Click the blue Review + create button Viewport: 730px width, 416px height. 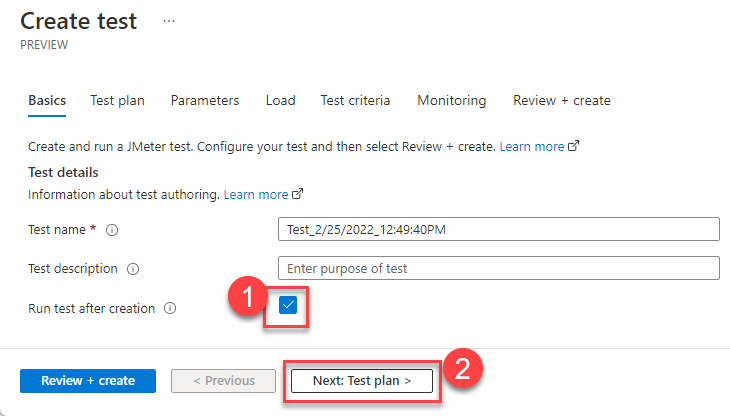88,381
